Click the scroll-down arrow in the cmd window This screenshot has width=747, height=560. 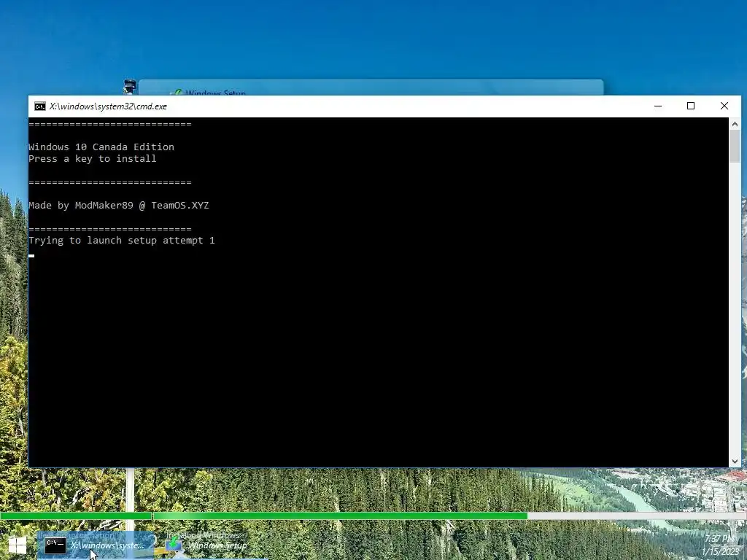tap(735, 461)
